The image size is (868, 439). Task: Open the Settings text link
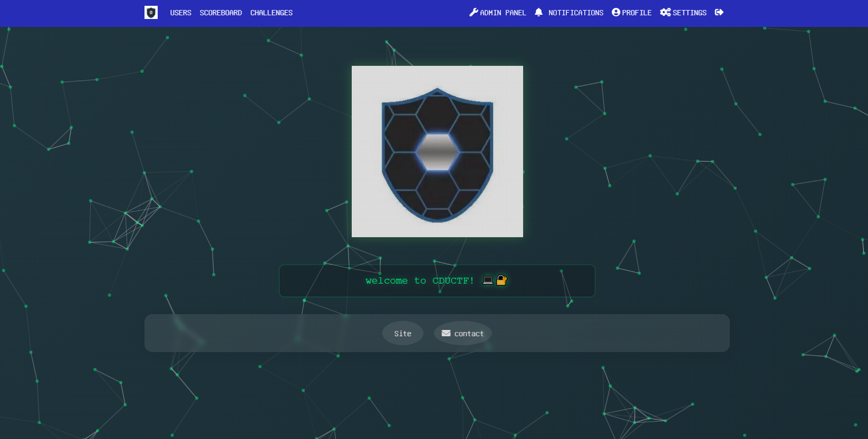click(689, 13)
